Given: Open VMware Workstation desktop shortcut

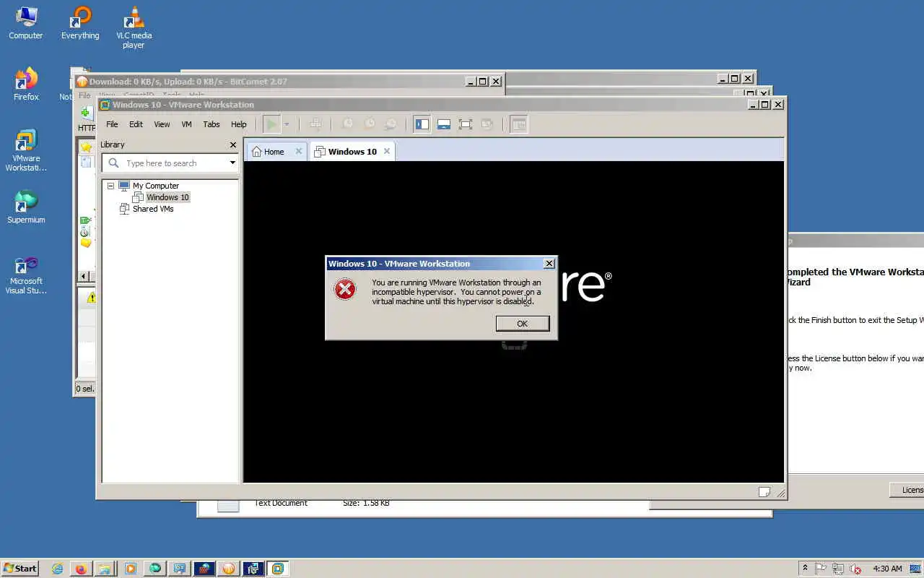Looking at the screenshot, I should click(26, 150).
